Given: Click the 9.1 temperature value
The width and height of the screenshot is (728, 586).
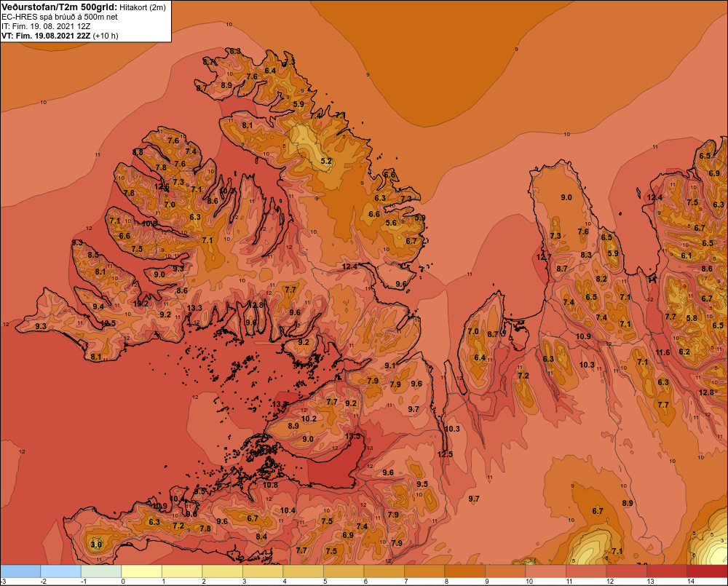Looking at the screenshot, I should tap(390, 365).
